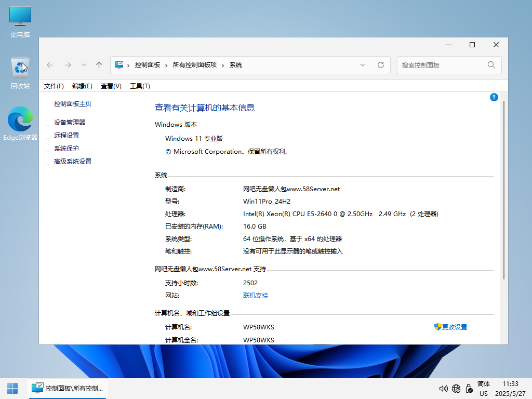
Task: Select the Windows 11 专业版 text
Action: (x=194, y=138)
